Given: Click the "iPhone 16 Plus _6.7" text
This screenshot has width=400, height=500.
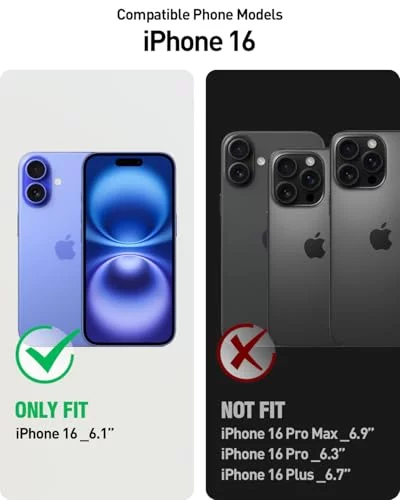Looking at the screenshot, I should (x=286, y=474).
